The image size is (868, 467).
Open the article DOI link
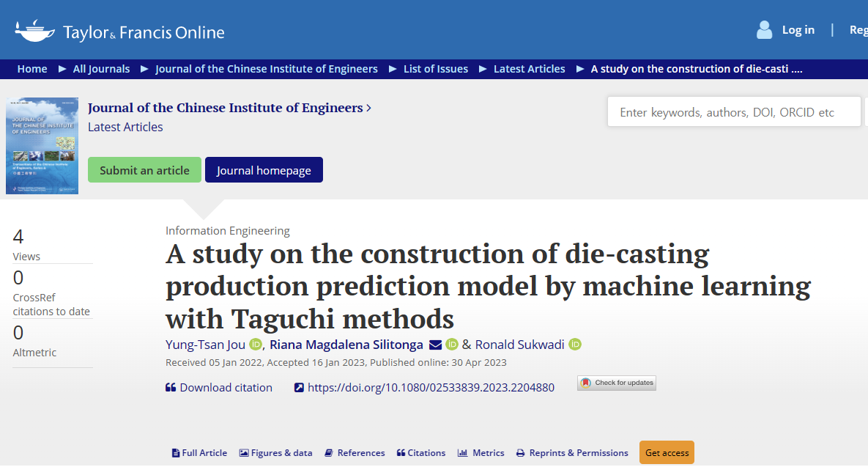click(425, 387)
